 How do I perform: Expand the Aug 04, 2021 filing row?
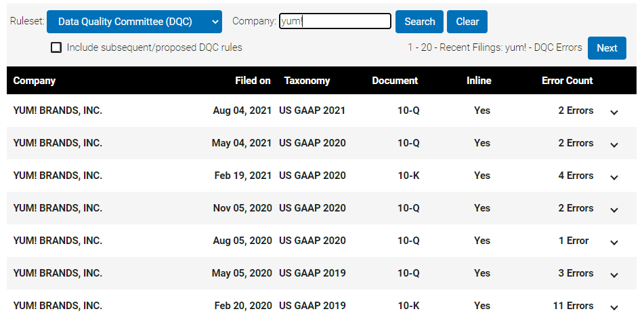pos(614,112)
